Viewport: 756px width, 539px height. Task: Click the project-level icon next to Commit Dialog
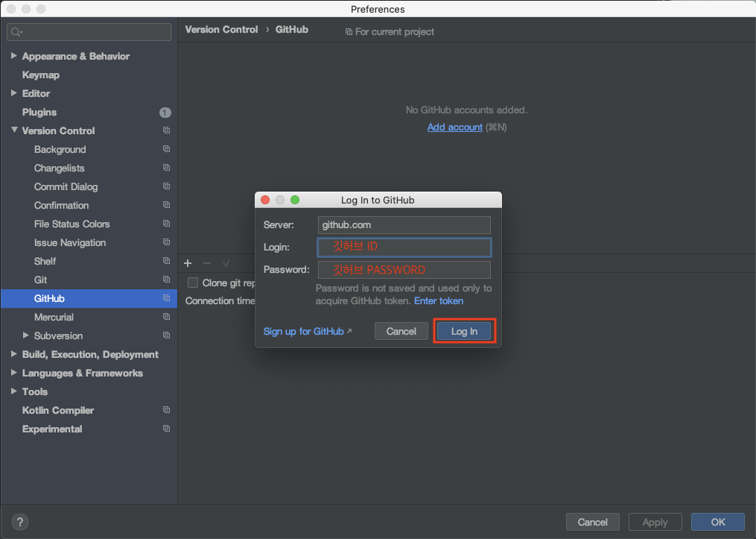(x=166, y=186)
